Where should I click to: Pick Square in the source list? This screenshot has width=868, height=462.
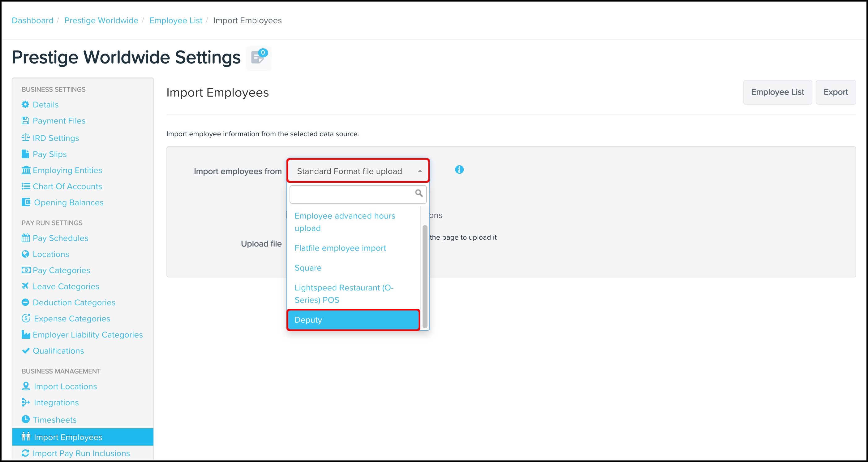pyautogui.click(x=308, y=268)
